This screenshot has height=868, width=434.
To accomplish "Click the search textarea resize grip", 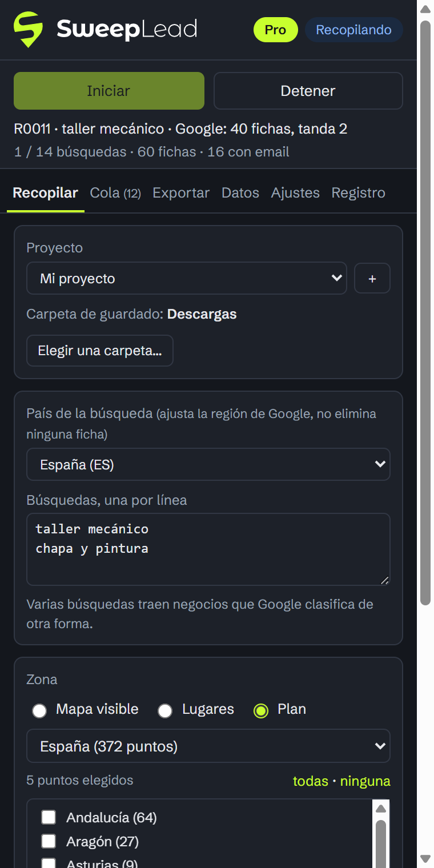I will click(384, 580).
